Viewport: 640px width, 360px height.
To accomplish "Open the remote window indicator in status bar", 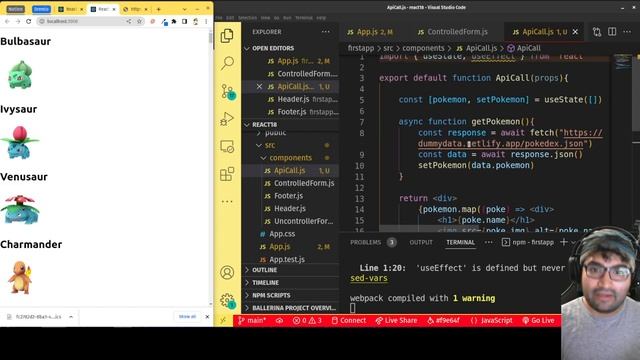I will tap(223, 320).
